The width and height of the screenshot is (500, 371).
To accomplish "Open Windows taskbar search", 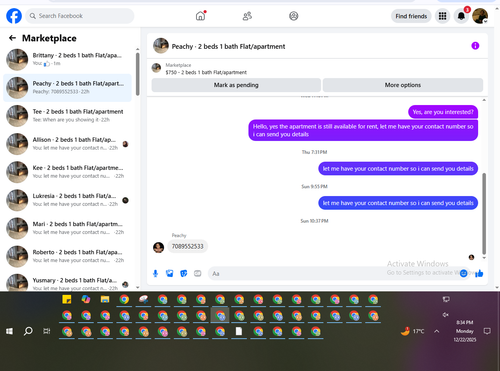I will point(28,331).
